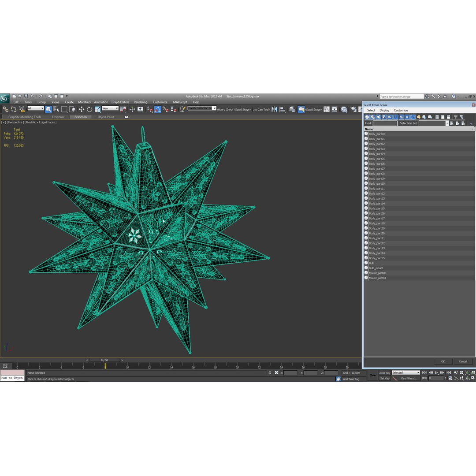Toggle Spinner Snap
Screen dimensions: 476x476
[x=173, y=109]
